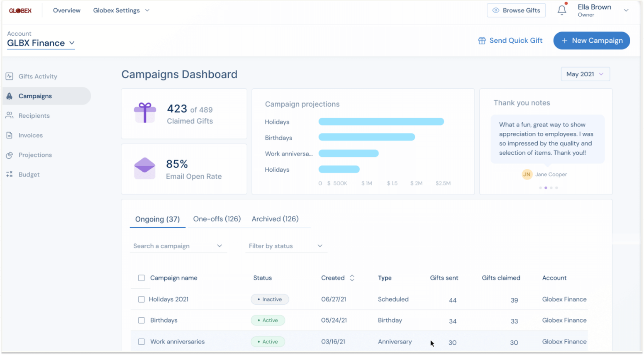This screenshot has height=355, width=644.
Task: Sort by Created column arrows
Action: (352, 278)
